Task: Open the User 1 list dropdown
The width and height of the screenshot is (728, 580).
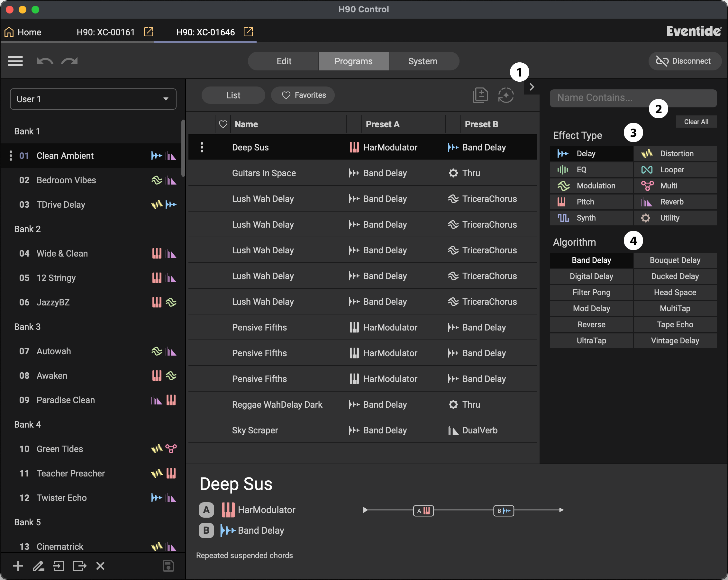Action: 93,99
